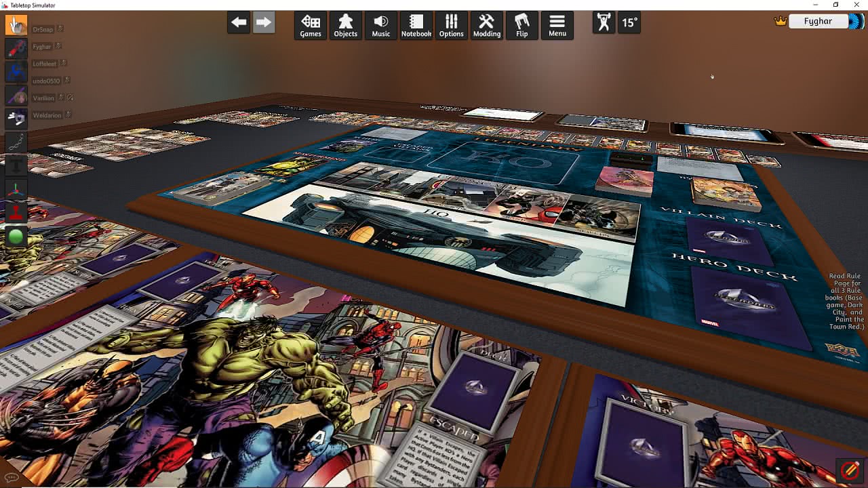The image size is (868, 488).
Task: Expand the Fyghar player name dropdown
Action: (818, 21)
